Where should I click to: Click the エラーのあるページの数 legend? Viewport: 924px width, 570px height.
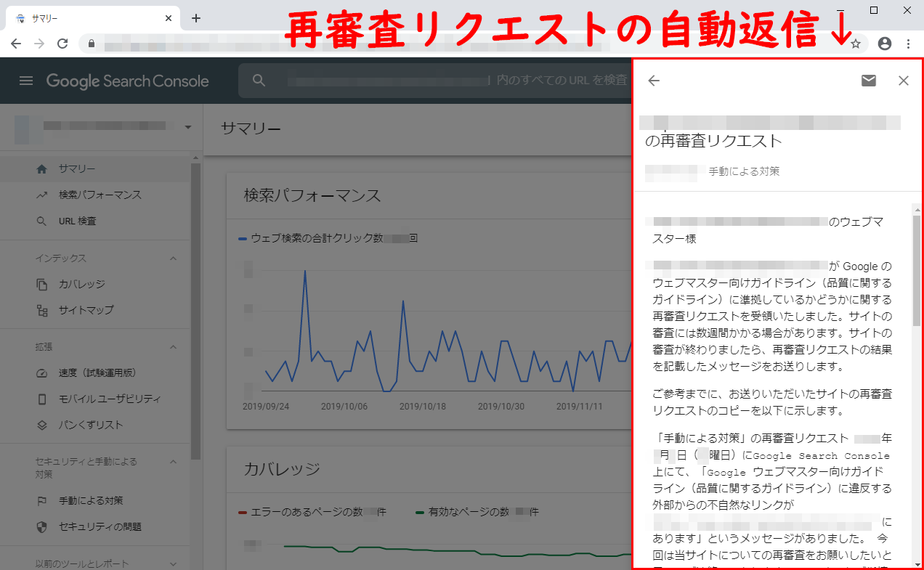312,512
